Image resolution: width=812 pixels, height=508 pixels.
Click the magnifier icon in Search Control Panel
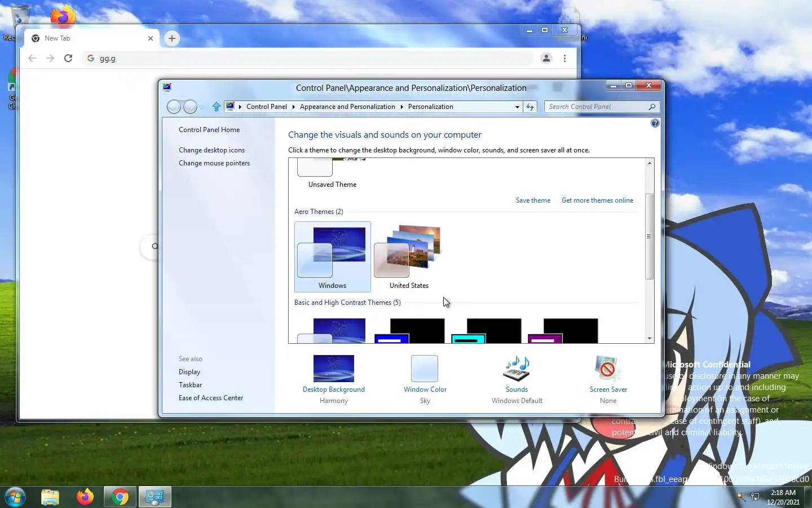pos(652,107)
